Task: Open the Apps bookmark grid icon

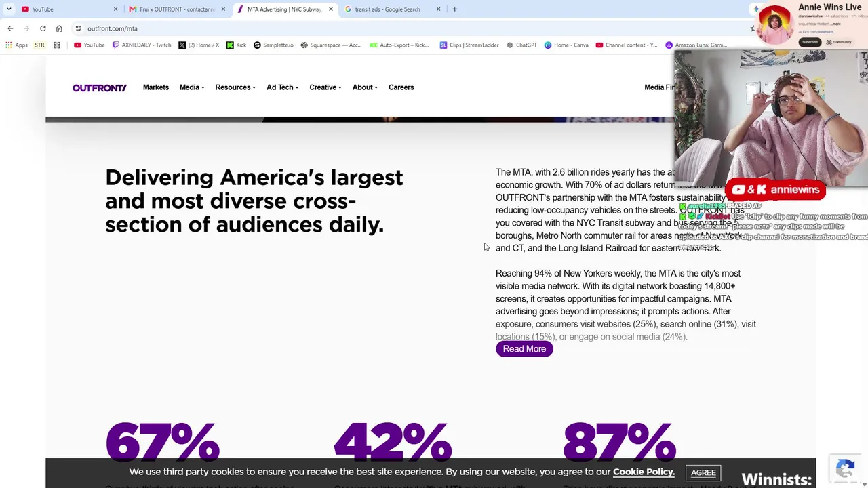Action: [x=16, y=45]
